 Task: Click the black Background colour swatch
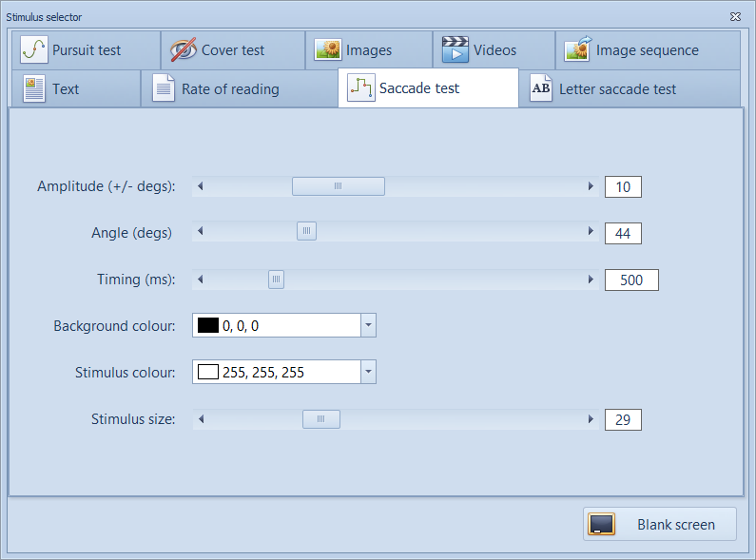pos(207,326)
